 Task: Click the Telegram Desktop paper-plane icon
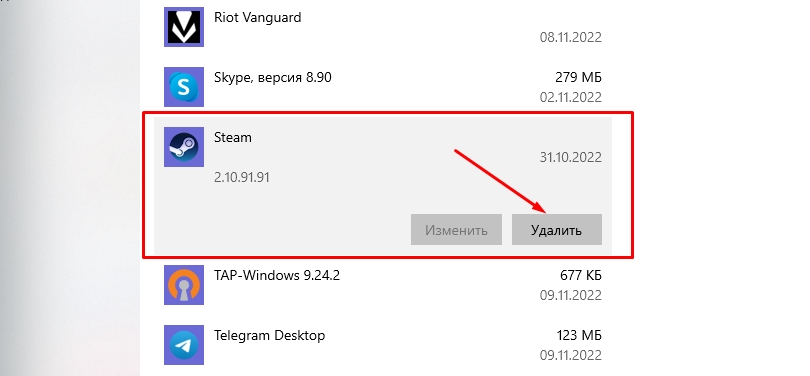(184, 345)
